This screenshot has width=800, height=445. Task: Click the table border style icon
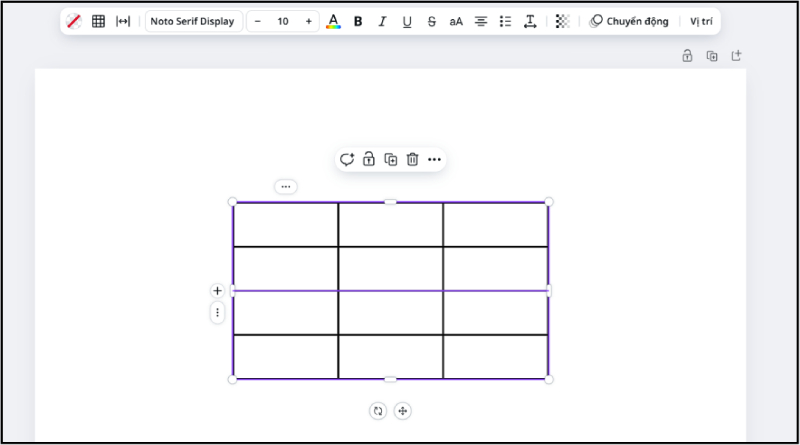98,21
